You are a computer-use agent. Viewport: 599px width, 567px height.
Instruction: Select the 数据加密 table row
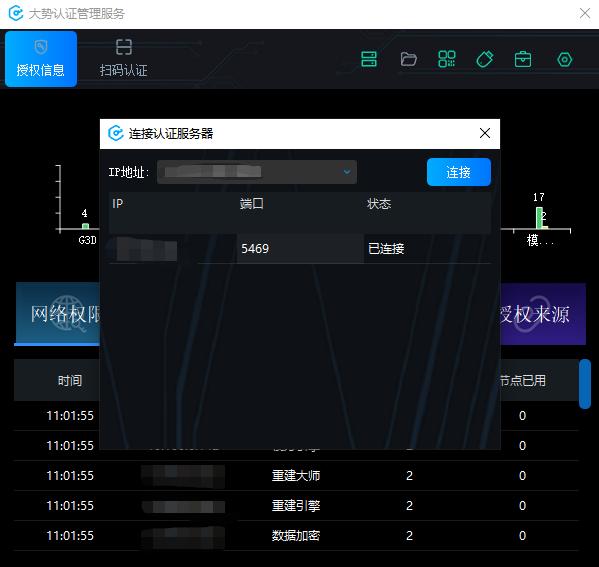[x=296, y=536]
